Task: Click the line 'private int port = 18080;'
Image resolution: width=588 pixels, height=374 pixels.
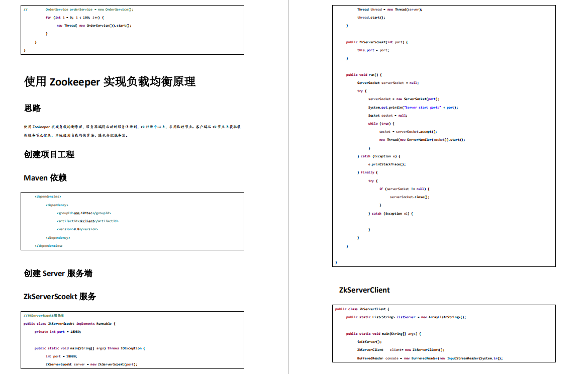Action: pyautogui.click(x=58, y=332)
